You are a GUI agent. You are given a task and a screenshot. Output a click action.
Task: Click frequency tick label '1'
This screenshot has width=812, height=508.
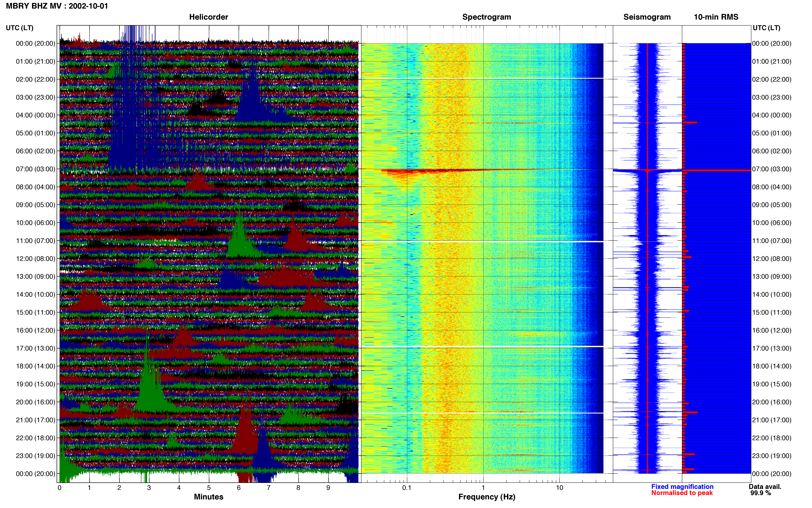coord(483,488)
